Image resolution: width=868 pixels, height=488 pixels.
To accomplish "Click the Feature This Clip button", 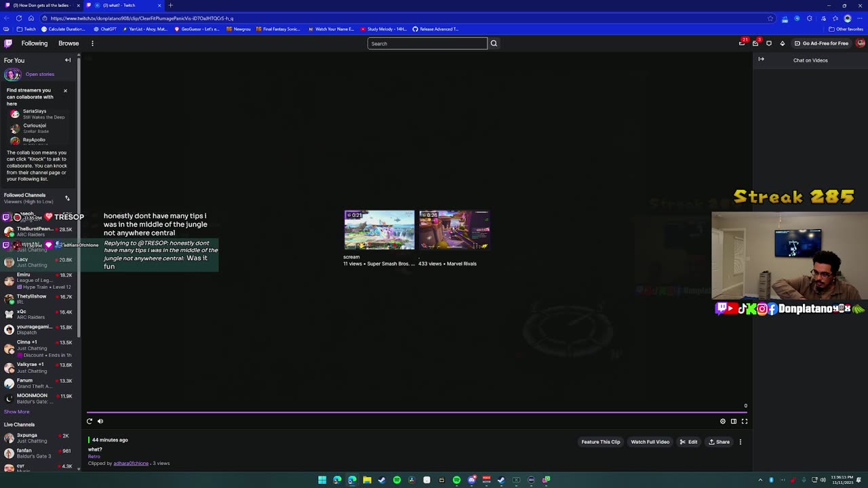I will point(600,442).
